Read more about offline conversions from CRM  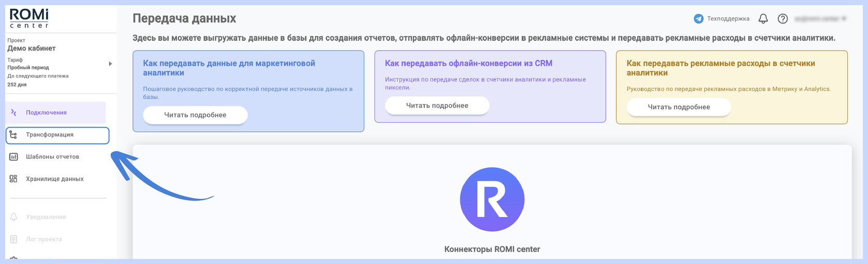[437, 105]
